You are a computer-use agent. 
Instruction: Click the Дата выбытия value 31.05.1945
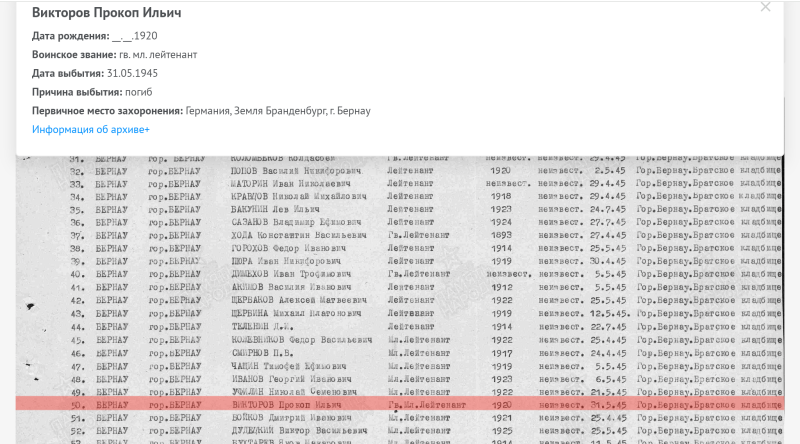click(x=135, y=73)
